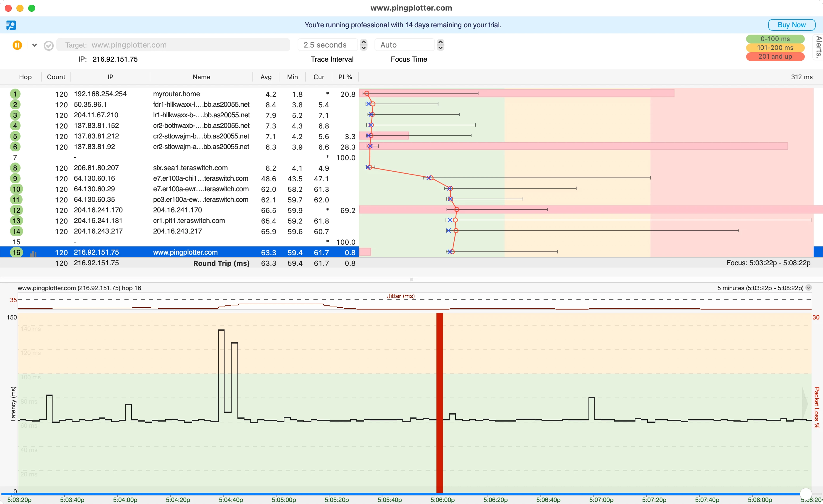Open the 5 minutes timeline range dropdown
The image size is (823, 504).
pyautogui.click(x=809, y=288)
